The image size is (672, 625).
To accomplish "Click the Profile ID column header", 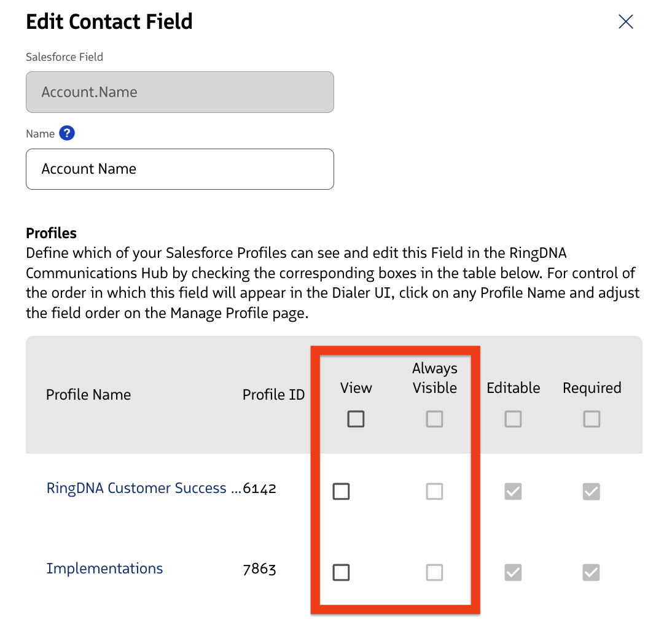I will [273, 394].
